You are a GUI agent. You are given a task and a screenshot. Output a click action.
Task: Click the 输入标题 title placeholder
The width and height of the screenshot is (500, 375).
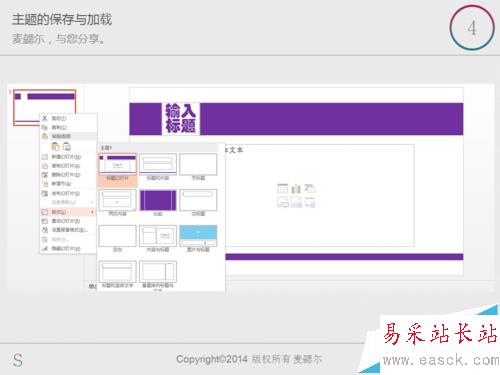[180, 119]
